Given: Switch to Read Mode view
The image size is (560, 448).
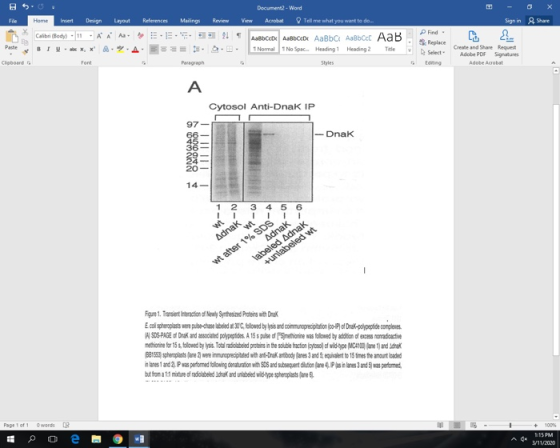Looking at the screenshot, I should [x=440, y=425].
